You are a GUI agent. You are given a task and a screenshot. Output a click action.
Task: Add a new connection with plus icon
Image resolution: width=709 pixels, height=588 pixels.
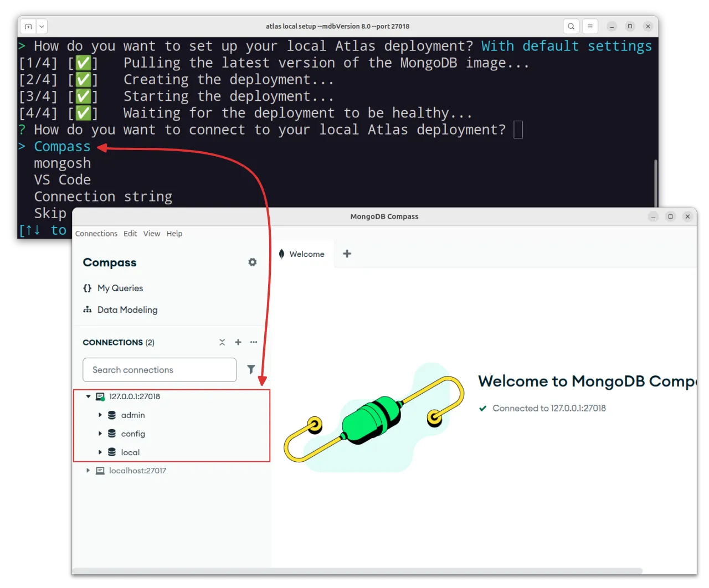coord(238,342)
